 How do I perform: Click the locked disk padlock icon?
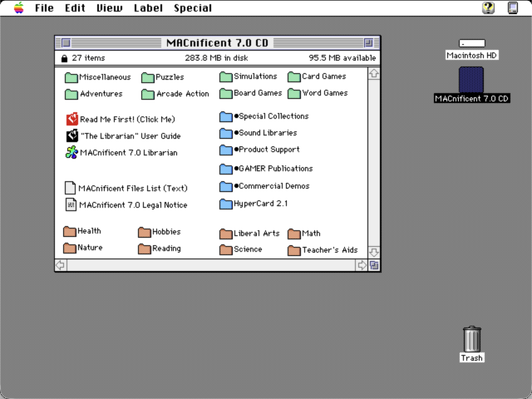(x=64, y=58)
